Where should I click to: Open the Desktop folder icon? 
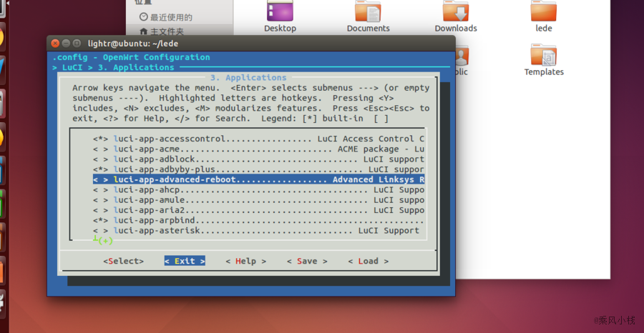pyautogui.click(x=280, y=11)
